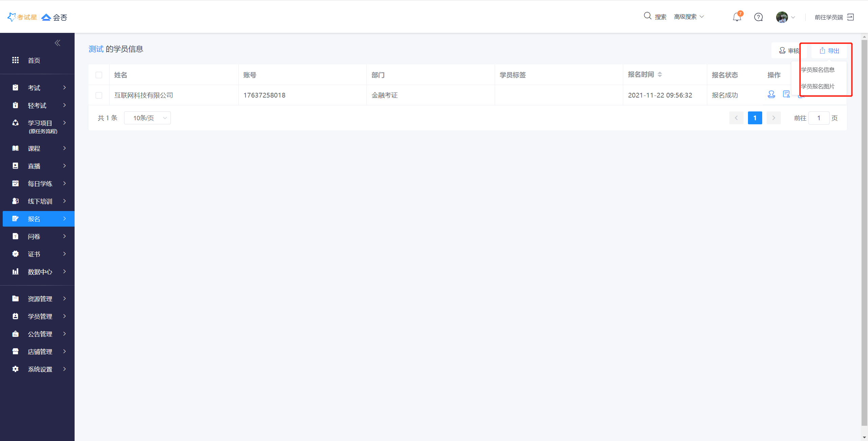This screenshot has width=868, height=441.
Task: Click the registration details icon in row
Action: pos(786,94)
